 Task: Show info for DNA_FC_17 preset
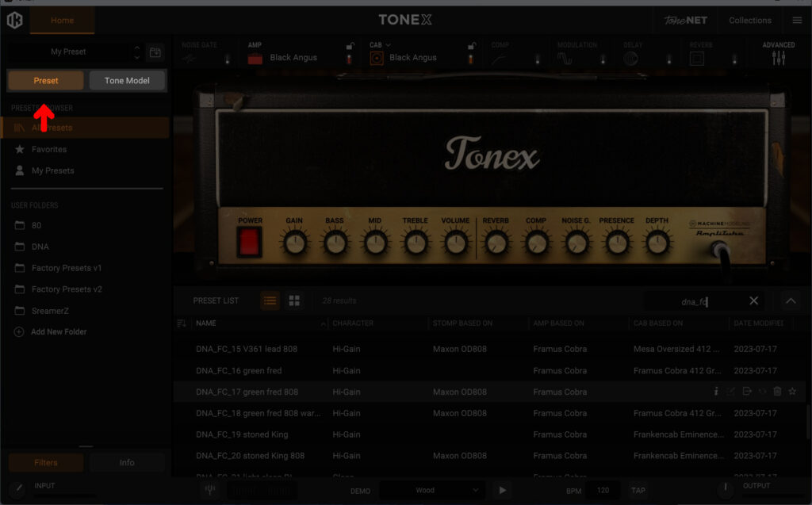pos(716,392)
